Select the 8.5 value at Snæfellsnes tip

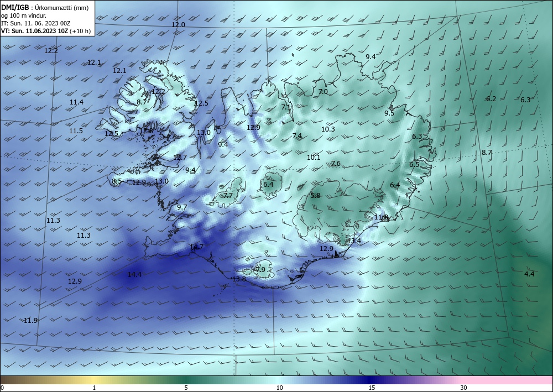117,181
